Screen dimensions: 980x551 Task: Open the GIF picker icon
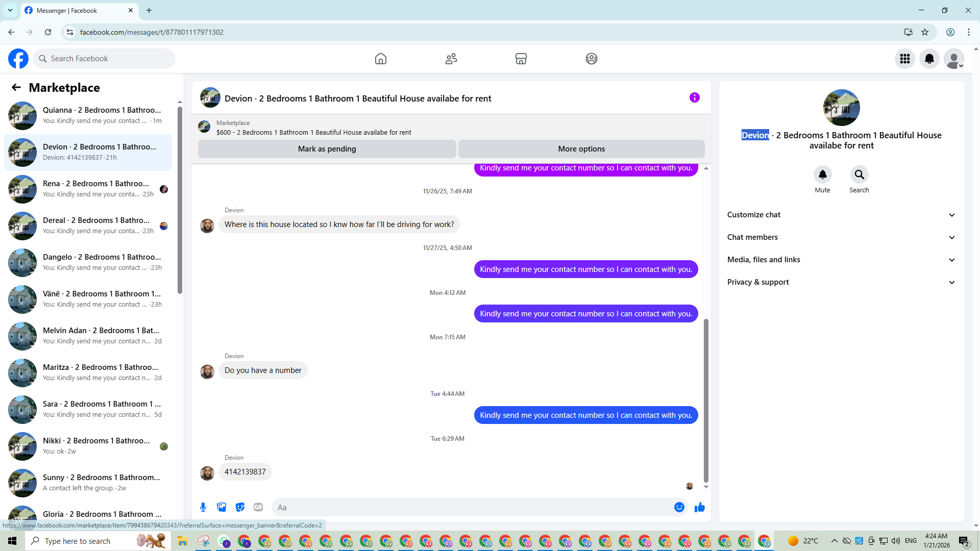pyautogui.click(x=258, y=507)
